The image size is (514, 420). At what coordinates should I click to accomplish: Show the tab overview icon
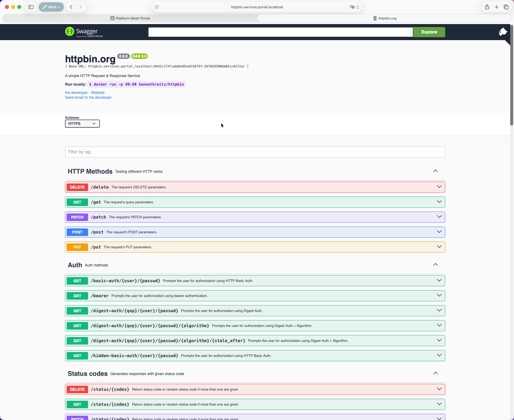(x=506, y=7)
